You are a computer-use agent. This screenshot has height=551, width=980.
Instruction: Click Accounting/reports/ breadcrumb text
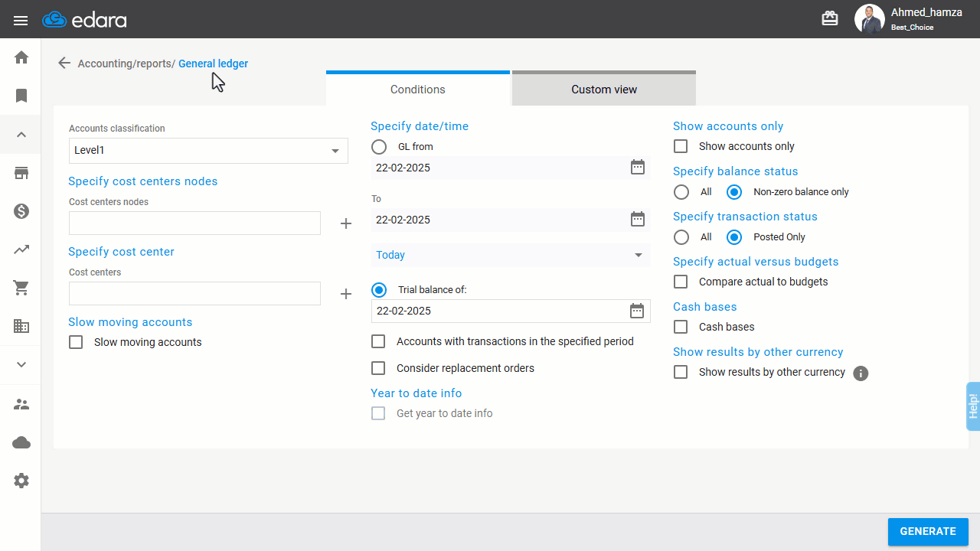[126, 64]
